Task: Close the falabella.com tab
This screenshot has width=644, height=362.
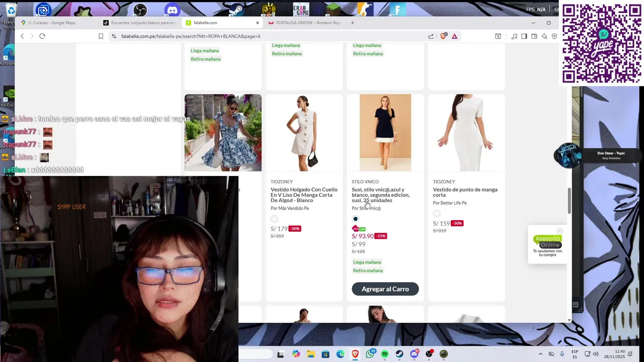Action: tap(258, 23)
